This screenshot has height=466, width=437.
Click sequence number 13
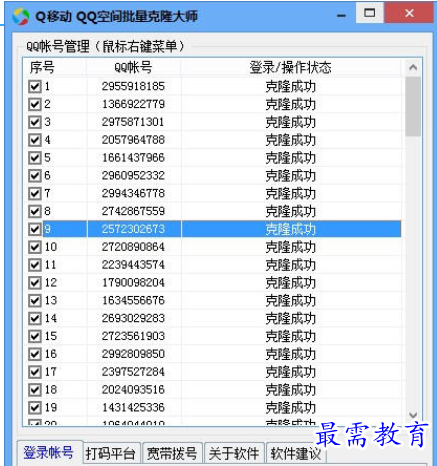coord(51,301)
